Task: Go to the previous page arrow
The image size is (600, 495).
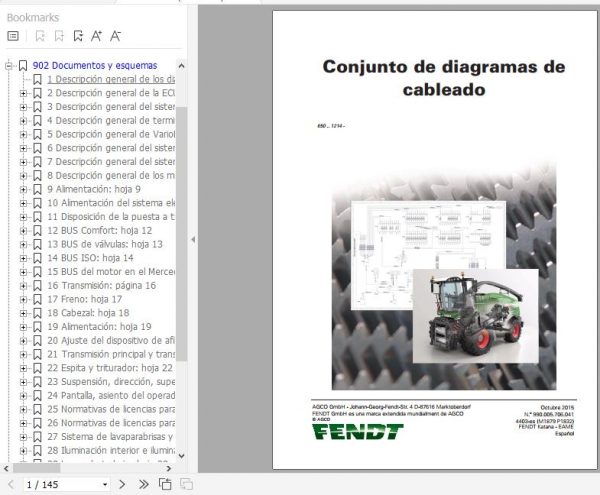Action: (x=11, y=484)
